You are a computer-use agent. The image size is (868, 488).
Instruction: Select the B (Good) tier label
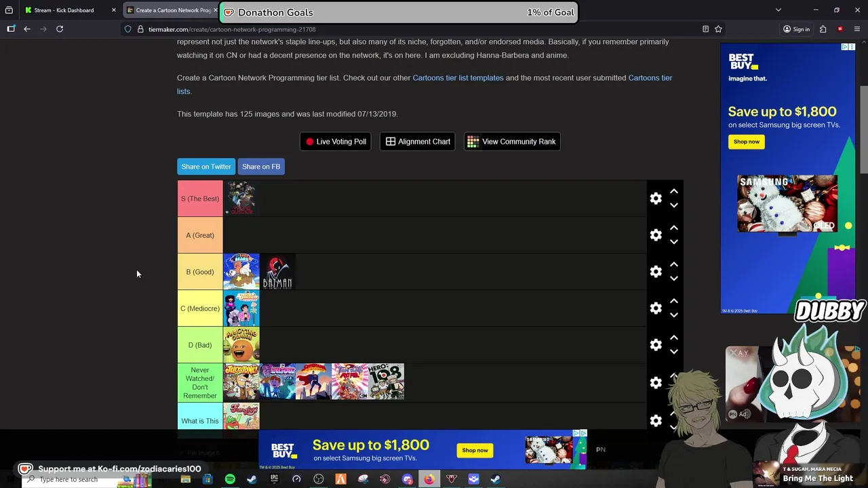coord(200,272)
